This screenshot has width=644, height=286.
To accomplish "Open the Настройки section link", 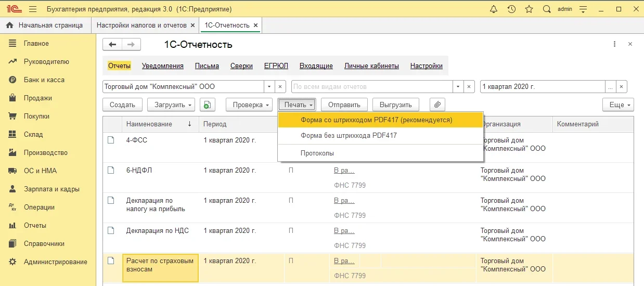I will [427, 66].
